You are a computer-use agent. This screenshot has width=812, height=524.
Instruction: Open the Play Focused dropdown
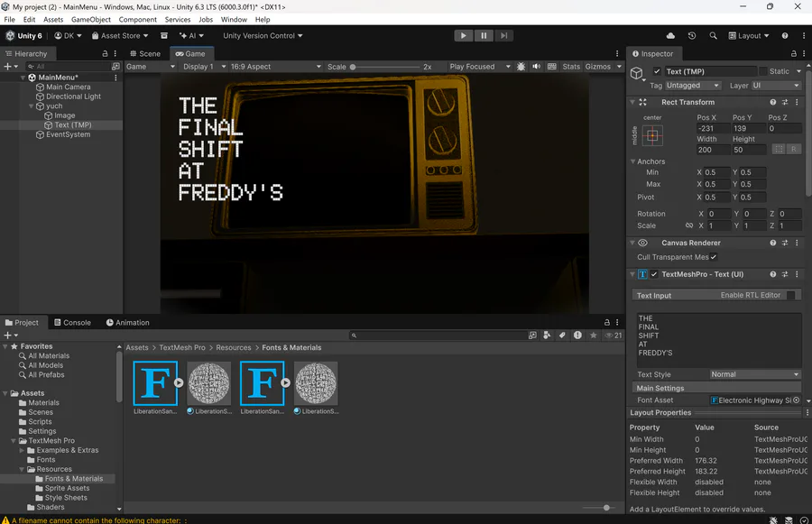pos(480,66)
